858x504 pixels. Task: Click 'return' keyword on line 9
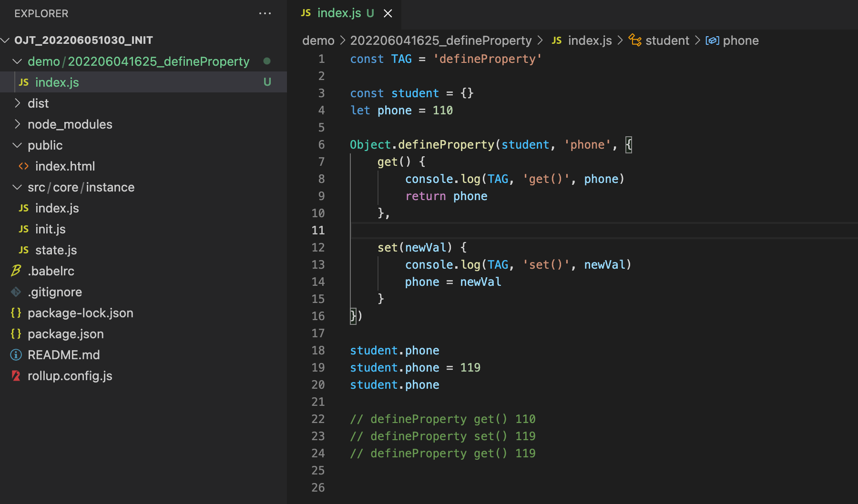(x=426, y=196)
